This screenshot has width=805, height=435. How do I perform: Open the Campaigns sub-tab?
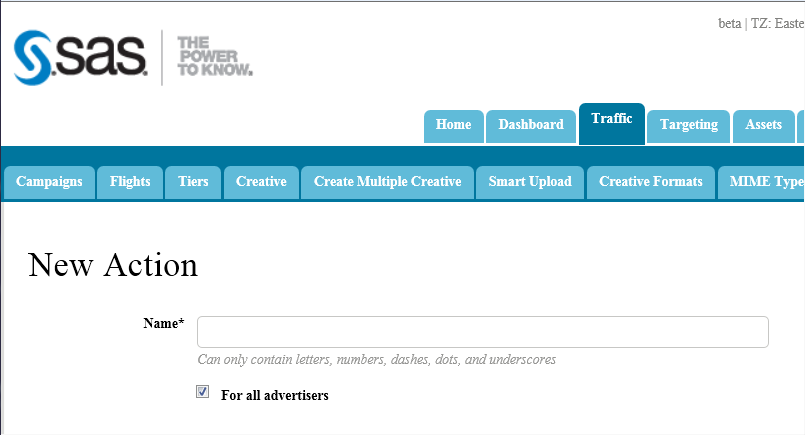coord(49,182)
